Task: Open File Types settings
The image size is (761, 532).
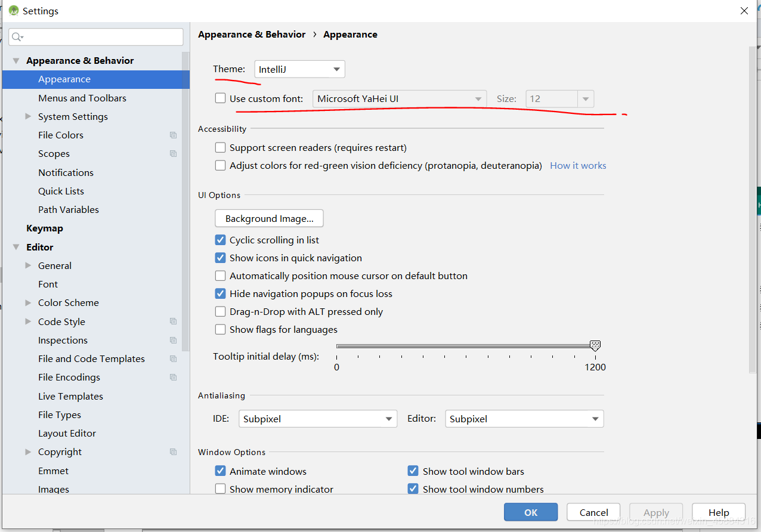Action: click(x=60, y=415)
